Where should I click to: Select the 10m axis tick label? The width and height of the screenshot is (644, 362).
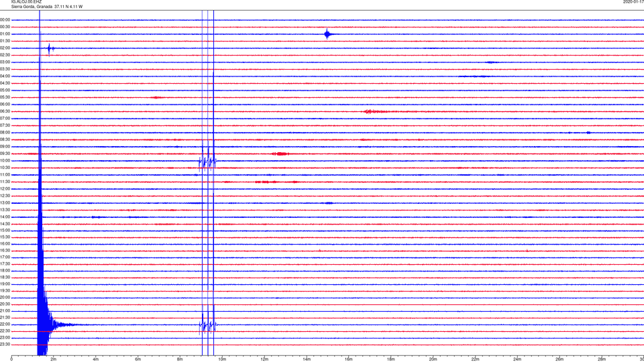coord(222,359)
